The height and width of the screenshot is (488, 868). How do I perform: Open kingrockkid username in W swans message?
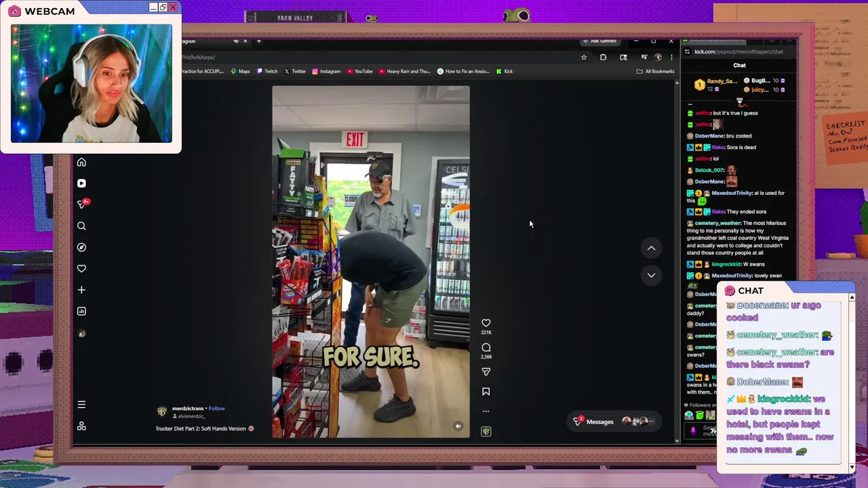(x=726, y=264)
